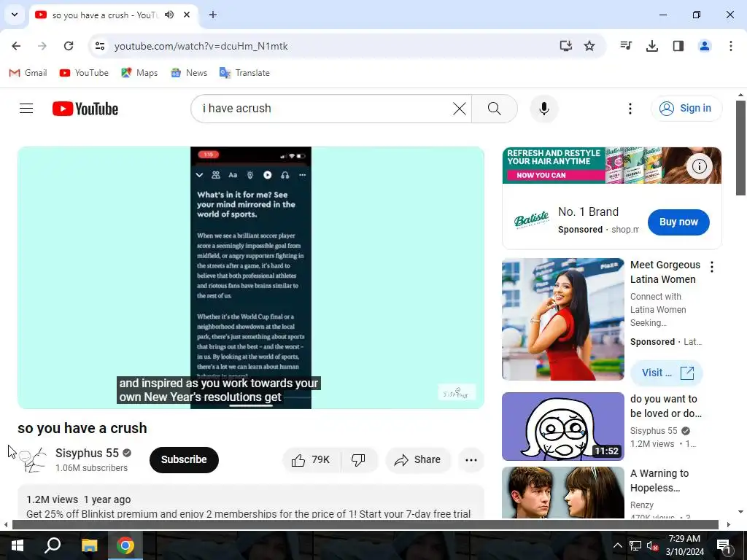Viewport: 747px width, 560px height.
Task: Open Sisyphus 55 channel avatar
Action: [x=32, y=459]
